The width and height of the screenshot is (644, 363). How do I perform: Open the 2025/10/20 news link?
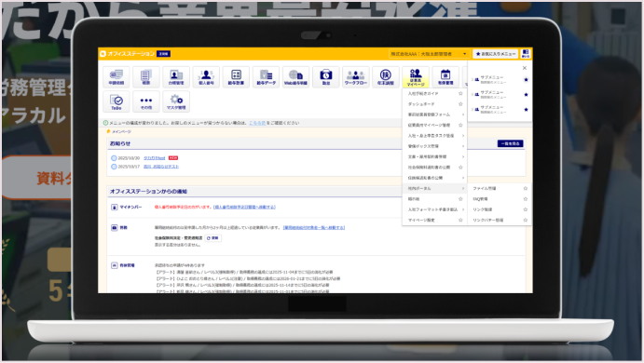(155, 158)
